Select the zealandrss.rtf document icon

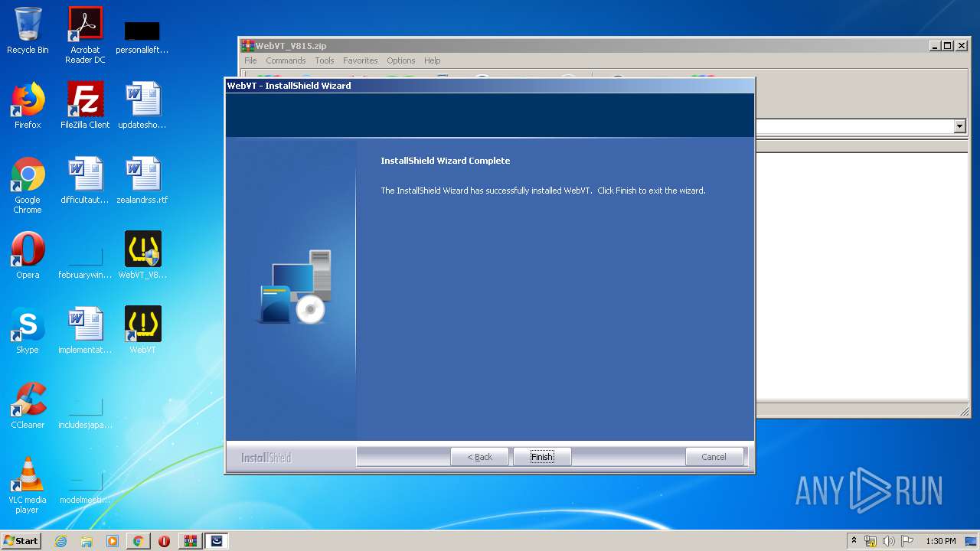pos(142,181)
